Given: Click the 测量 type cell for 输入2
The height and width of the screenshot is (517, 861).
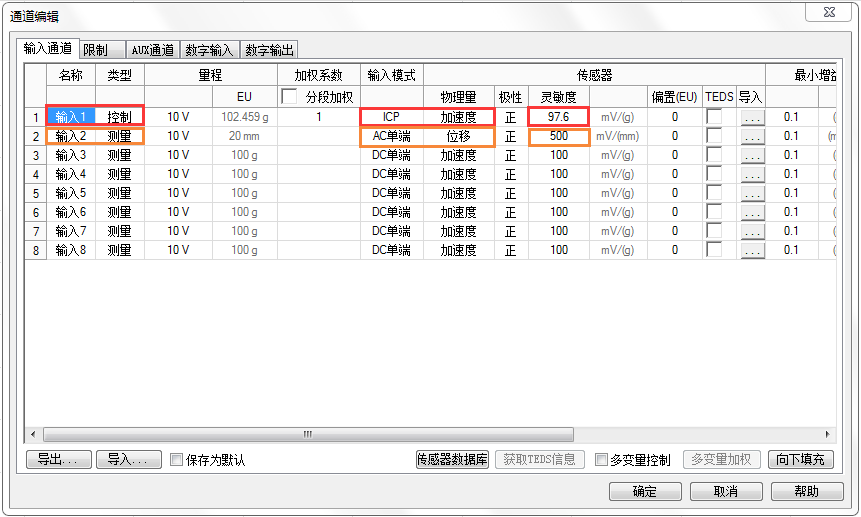Looking at the screenshot, I should pyautogui.click(x=119, y=136).
